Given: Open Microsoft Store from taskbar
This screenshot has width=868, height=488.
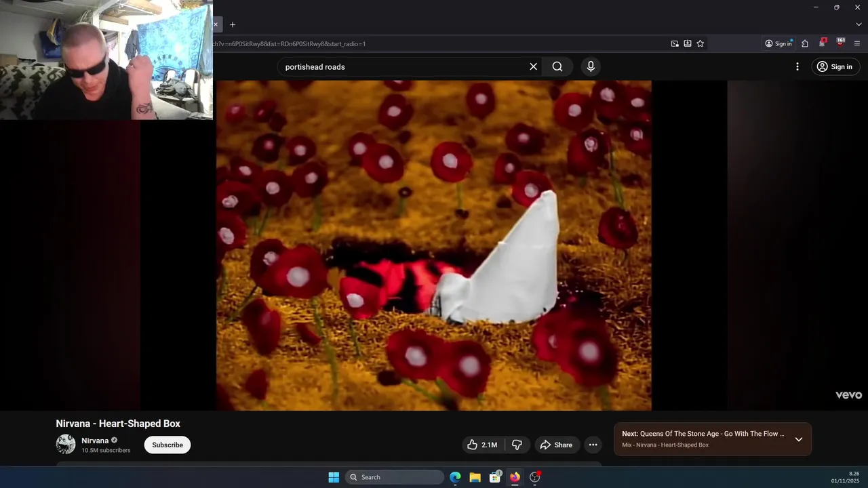Looking at the screenshot, I should click(495, 477).
